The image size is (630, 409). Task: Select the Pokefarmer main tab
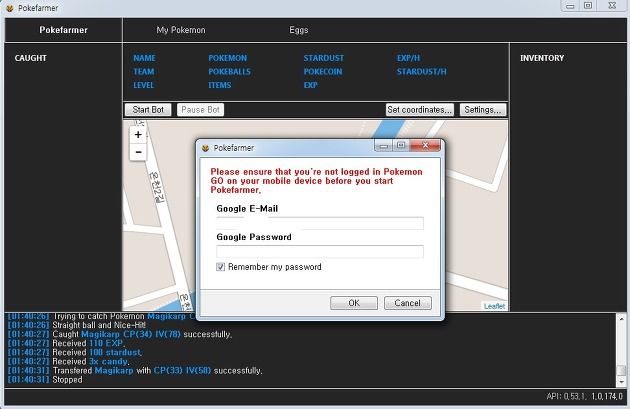coord(63,30)
